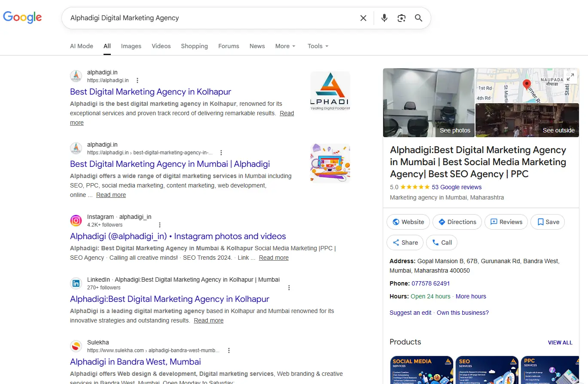Switch to the Images tab

(131, 46)
